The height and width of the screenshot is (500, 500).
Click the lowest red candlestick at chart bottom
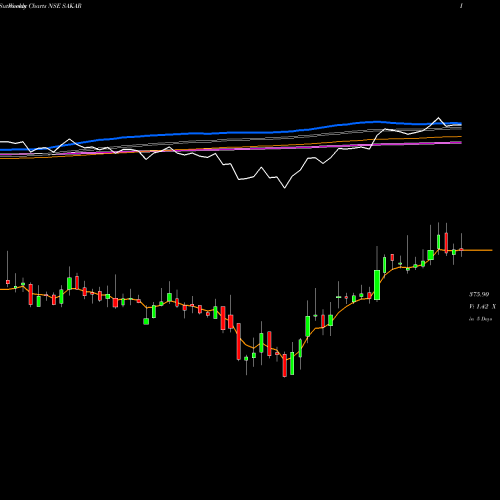(285, 366)
